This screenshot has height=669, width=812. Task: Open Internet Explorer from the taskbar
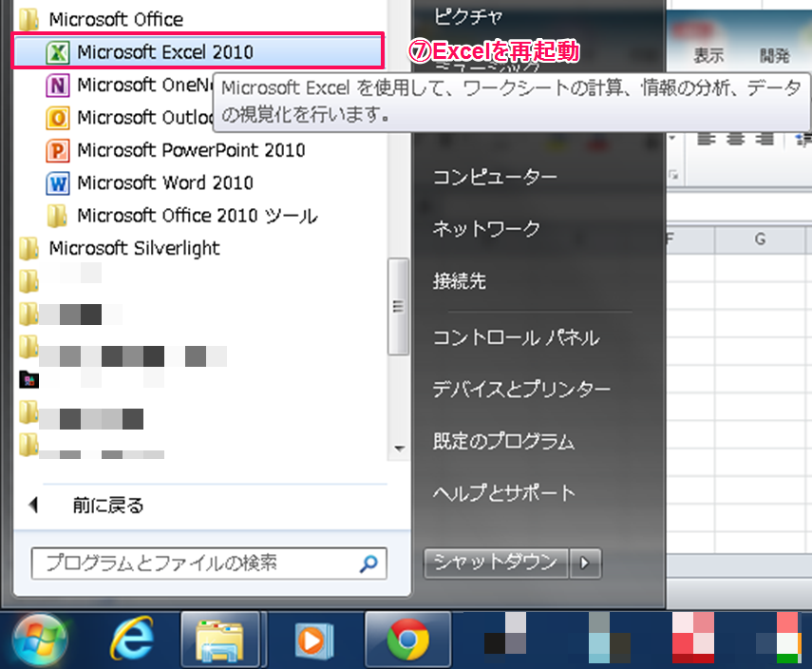[131, 640]
